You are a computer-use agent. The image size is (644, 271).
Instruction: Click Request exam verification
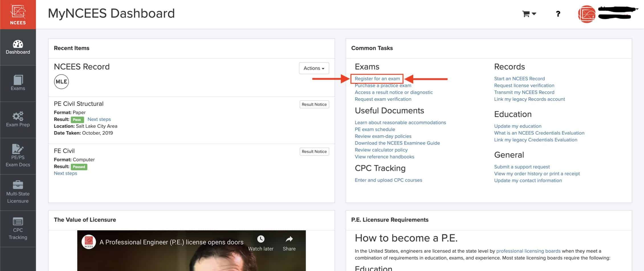click(383, 99)
